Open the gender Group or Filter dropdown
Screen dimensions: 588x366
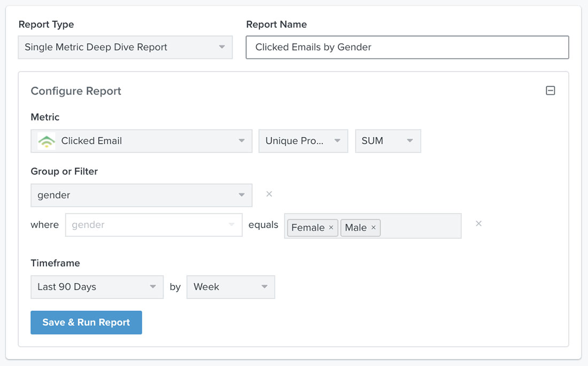pos(141,195)
